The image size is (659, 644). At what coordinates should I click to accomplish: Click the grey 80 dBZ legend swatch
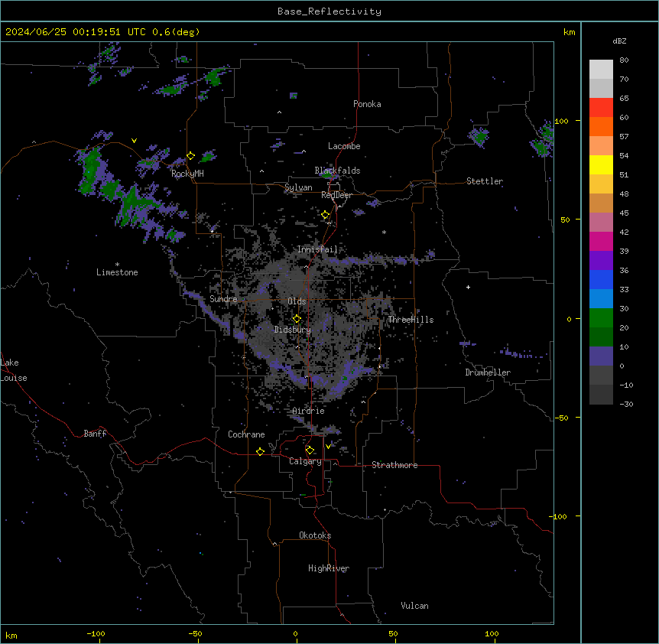pos(601,70)
